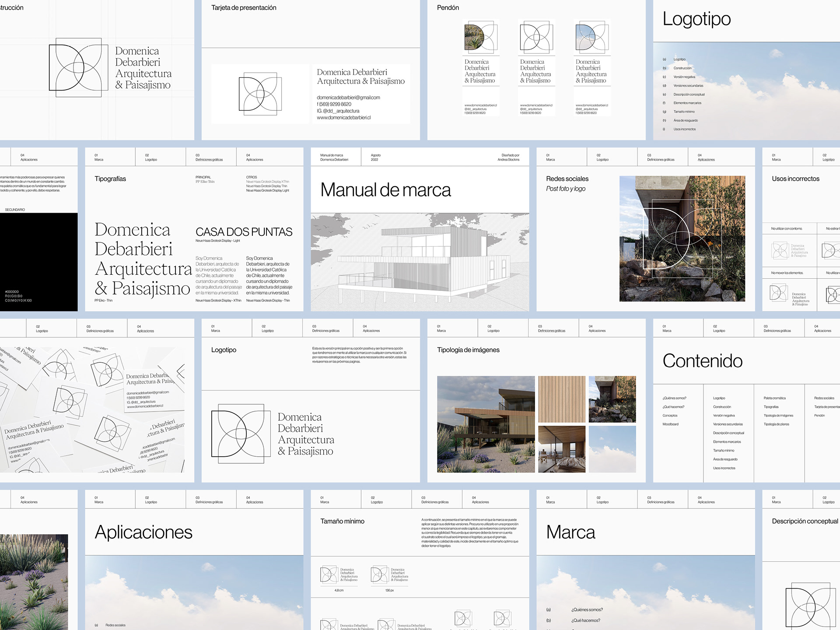
Task: Click the logo mark on the business card slide
Action: [260, 94]
